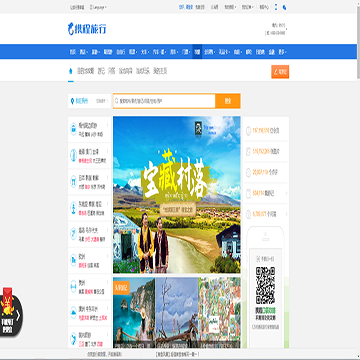Click the blue home icon in sub-navigation
Screen dimensions: 360x360
point(70,71)
